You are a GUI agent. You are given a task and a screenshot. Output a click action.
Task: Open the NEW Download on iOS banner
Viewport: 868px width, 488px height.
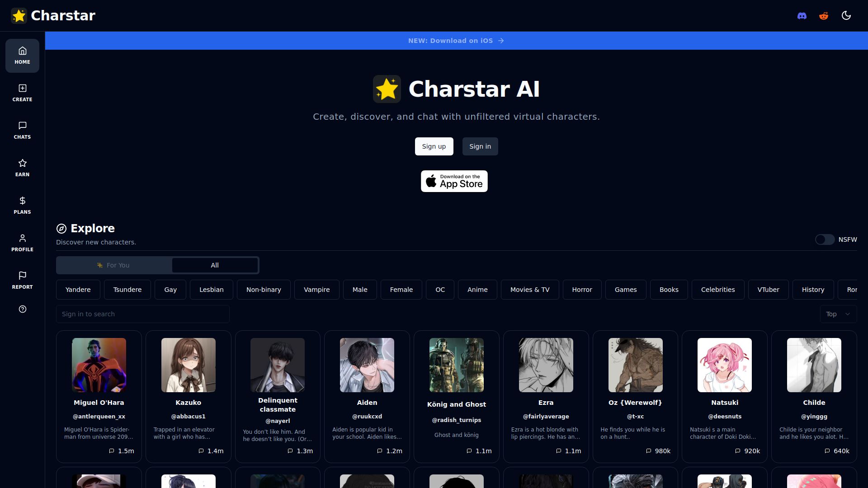pos(457,41)
